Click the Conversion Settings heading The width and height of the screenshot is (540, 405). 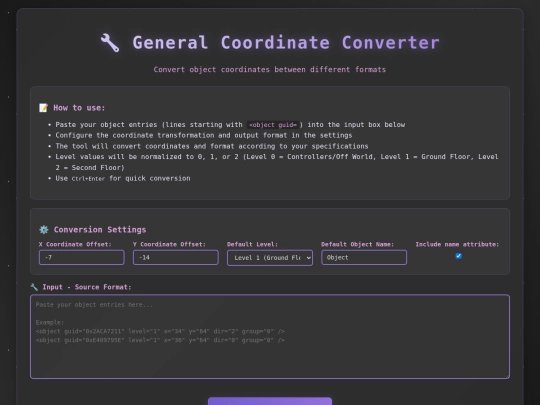point(100,230)
